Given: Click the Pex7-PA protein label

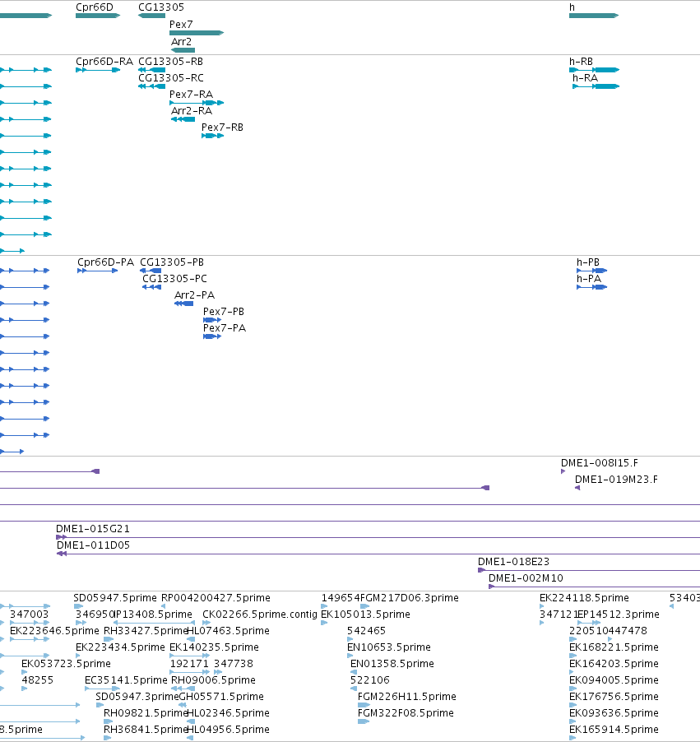Looking at the screenshot, I should click(x=225, y=328).
